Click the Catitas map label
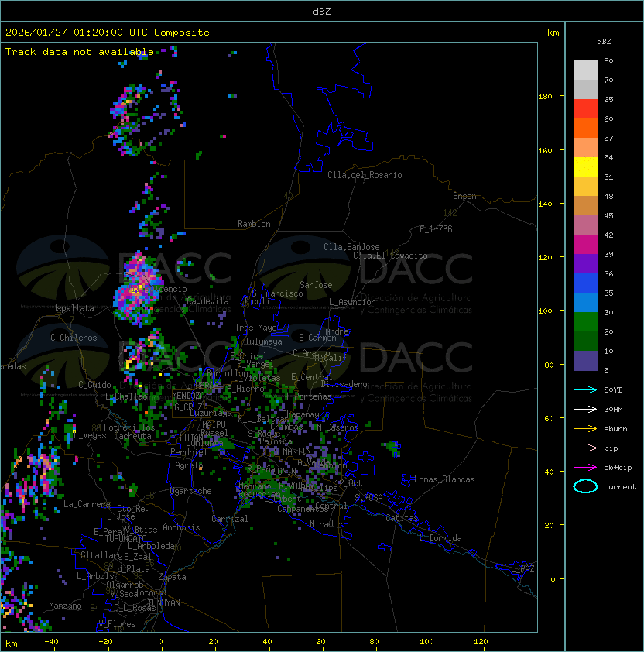The height and width of the screenshot is (652, 644). [x=402, y=518]
